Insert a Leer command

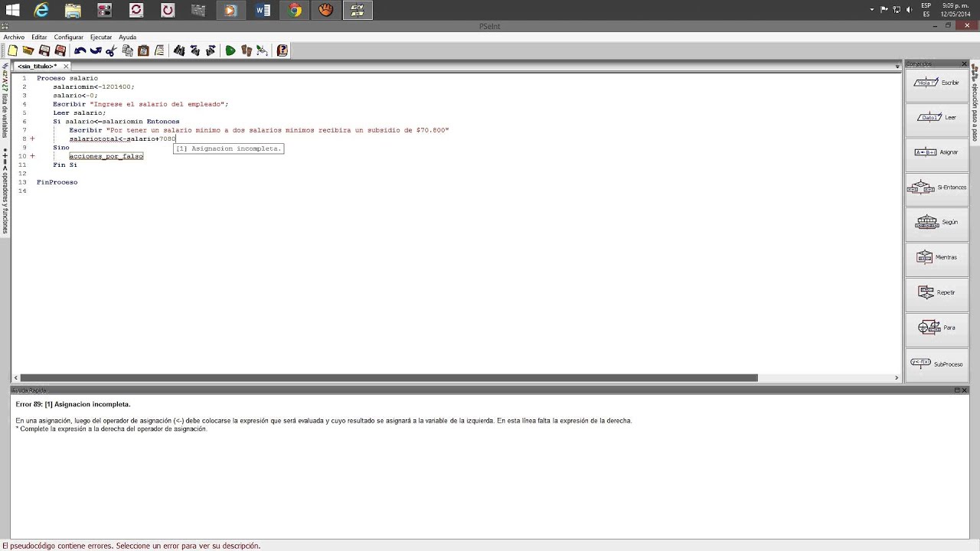(936, 117)
